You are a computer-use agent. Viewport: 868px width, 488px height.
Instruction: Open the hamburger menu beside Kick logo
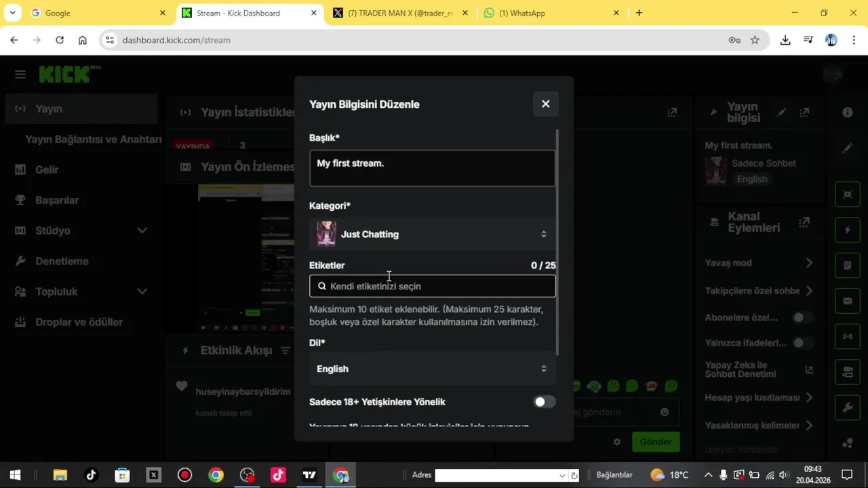tap(20, 74)
